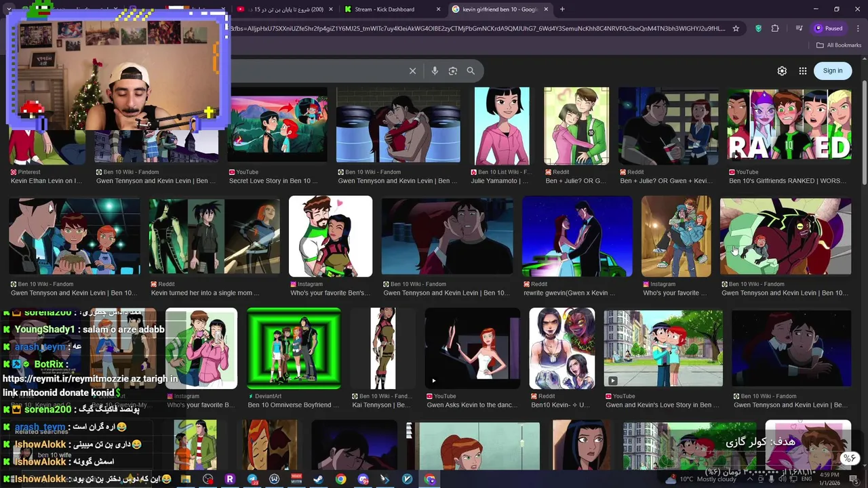Open the Extensions puzzle icon

775,28
